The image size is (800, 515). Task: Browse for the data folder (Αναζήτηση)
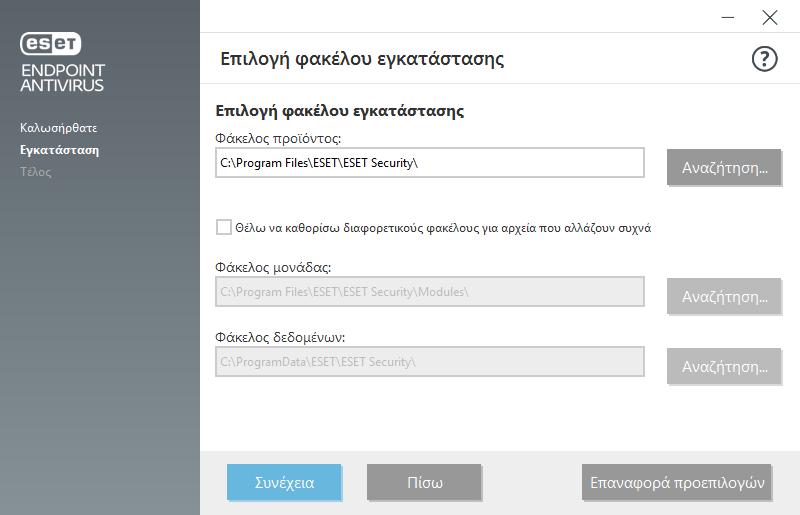(724, 366)
